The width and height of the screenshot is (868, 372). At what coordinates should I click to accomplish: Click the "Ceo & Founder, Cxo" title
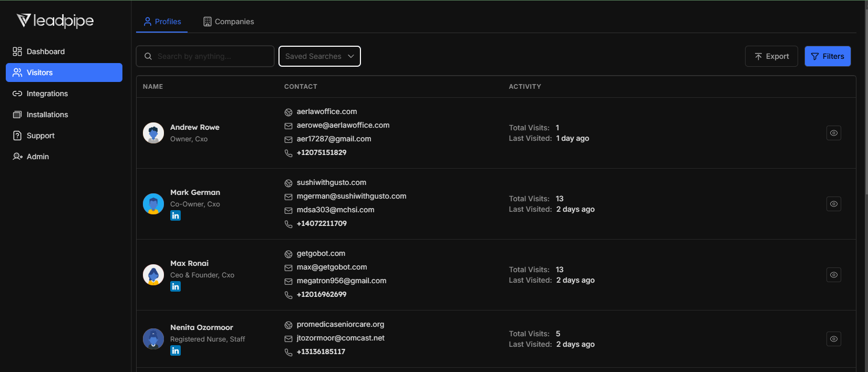tap(202, 275)
